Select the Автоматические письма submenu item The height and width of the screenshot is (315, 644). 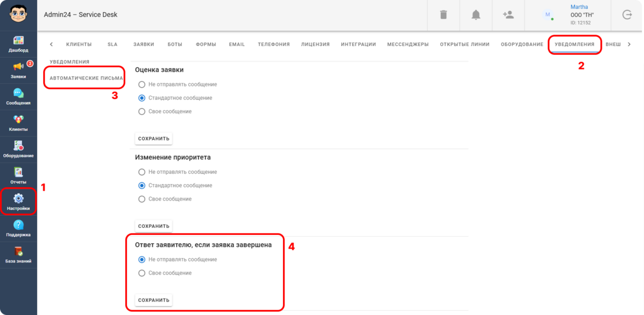point(87,78)
